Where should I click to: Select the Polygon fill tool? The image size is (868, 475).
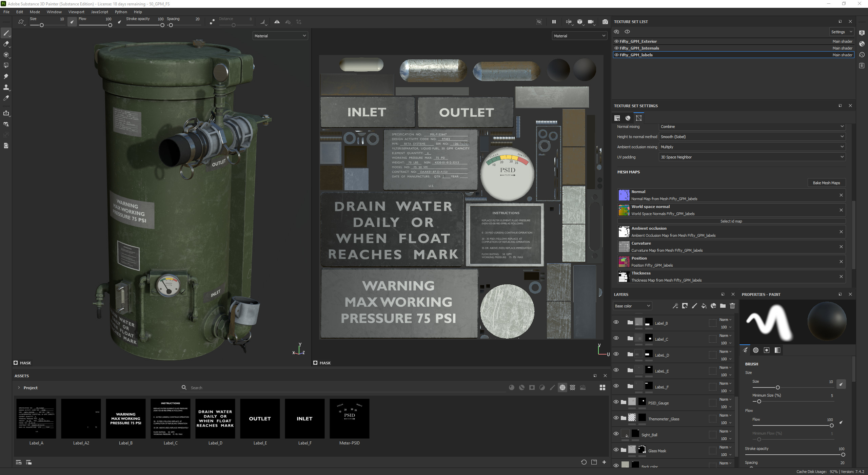click(6, 65)
